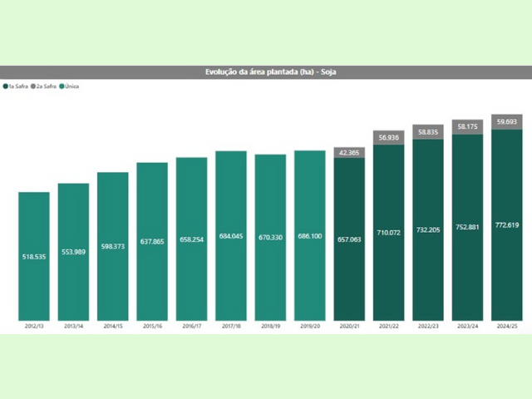Select the 2019/20 bar showing 686.100
The width and height of the screenshot is (532, 399).
[309, 235]
